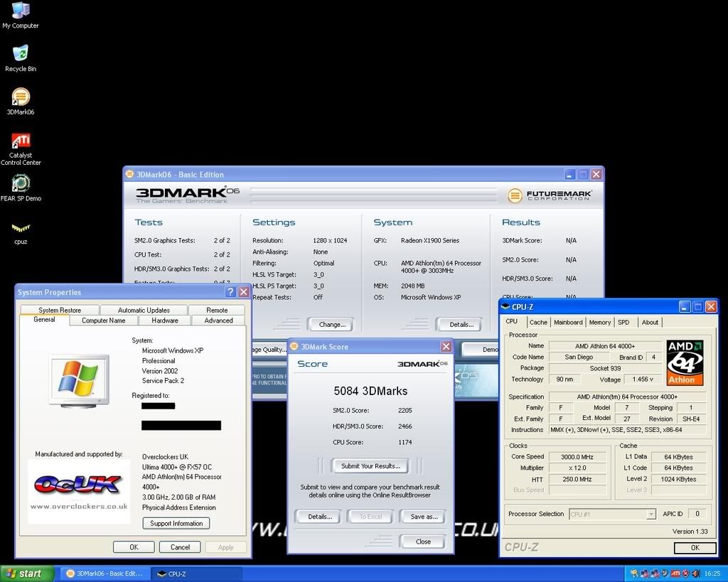Select the General tab in System Properties
This screenshot has width=728, height=582.
44,319
